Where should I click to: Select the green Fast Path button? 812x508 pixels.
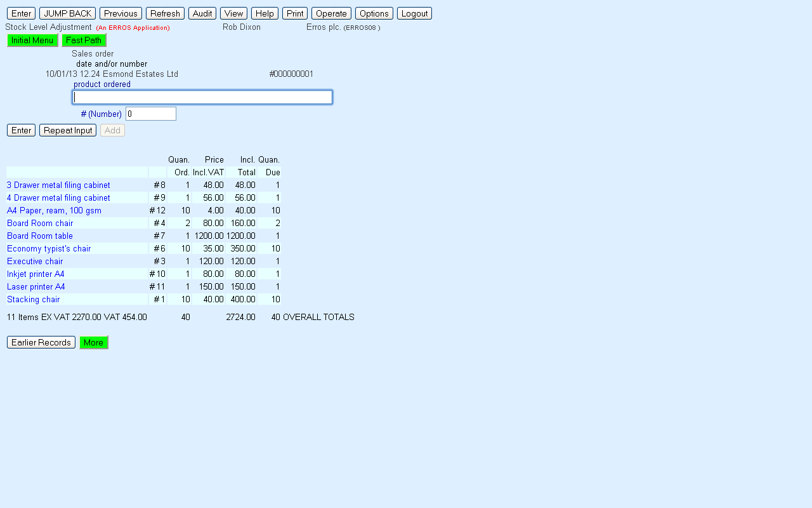84,41
